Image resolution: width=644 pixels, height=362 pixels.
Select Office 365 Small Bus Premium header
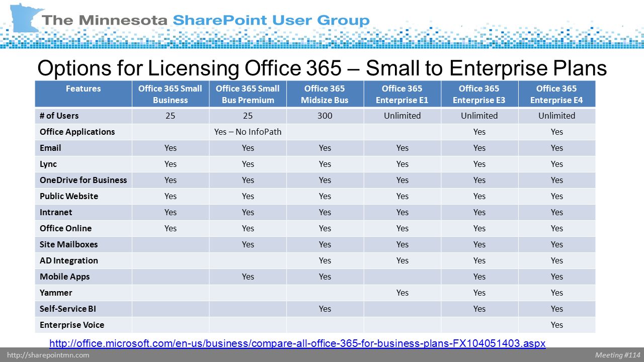tap(248, 94)
